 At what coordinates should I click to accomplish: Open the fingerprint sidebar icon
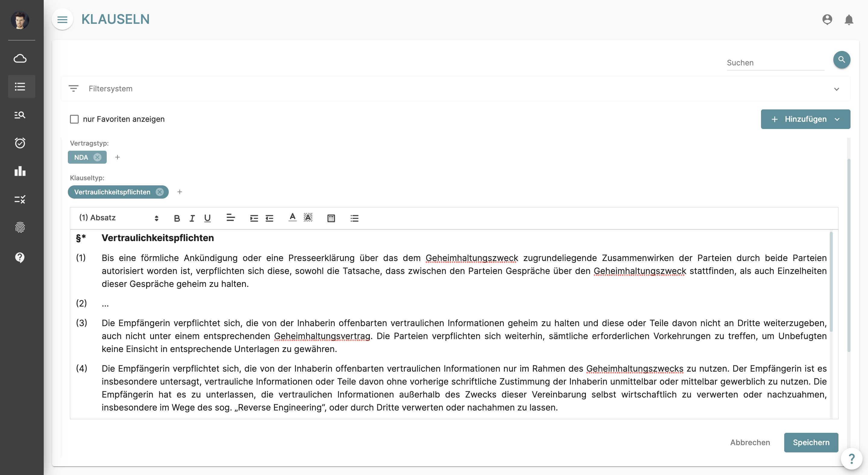20,228
